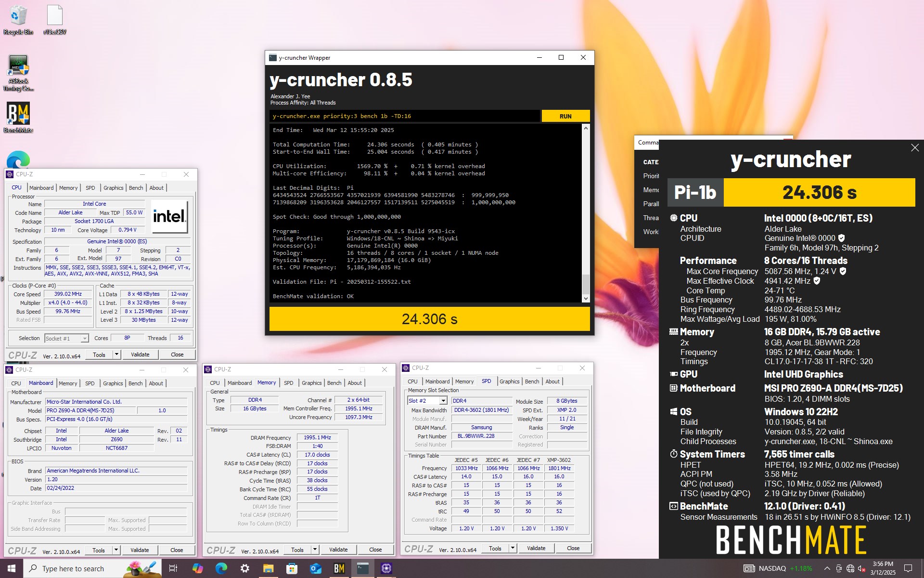This screenshot has height=578, width=924.
Task: Click the Pi-1b label in BenchMate
Action: pyautogui.click(x=695, y=192)
